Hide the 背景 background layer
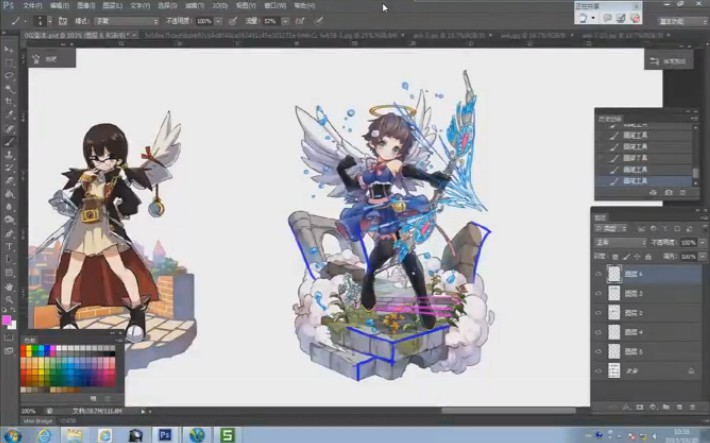The height and width of the screenshot is (443, 710). (x=599, y=371)
